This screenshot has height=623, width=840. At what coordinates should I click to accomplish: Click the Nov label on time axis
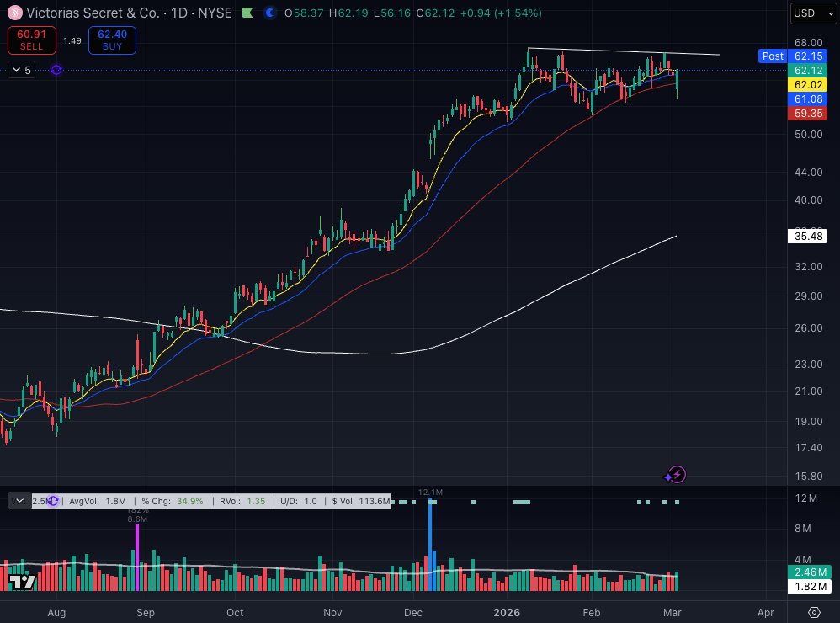click(x=332, y=612)
